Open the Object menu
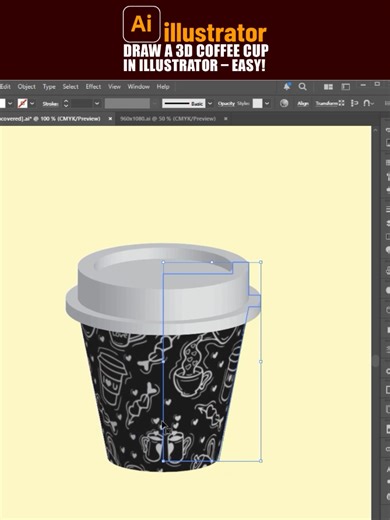 point(26,87)
